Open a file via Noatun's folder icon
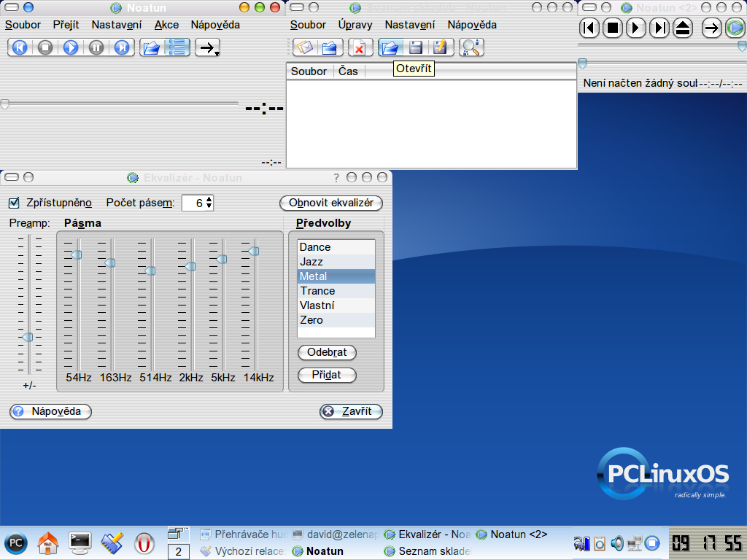This screenshot has height=560, width=747. point(152,47)
